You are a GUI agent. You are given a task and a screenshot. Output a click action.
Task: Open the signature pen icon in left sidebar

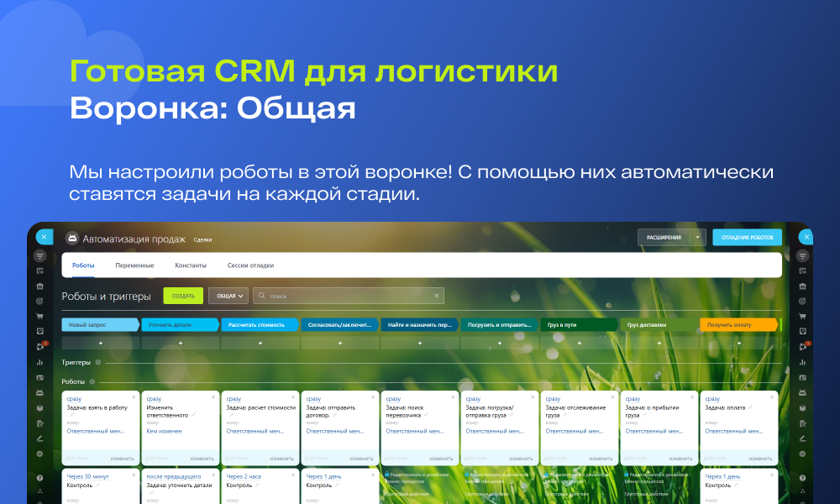39,438
